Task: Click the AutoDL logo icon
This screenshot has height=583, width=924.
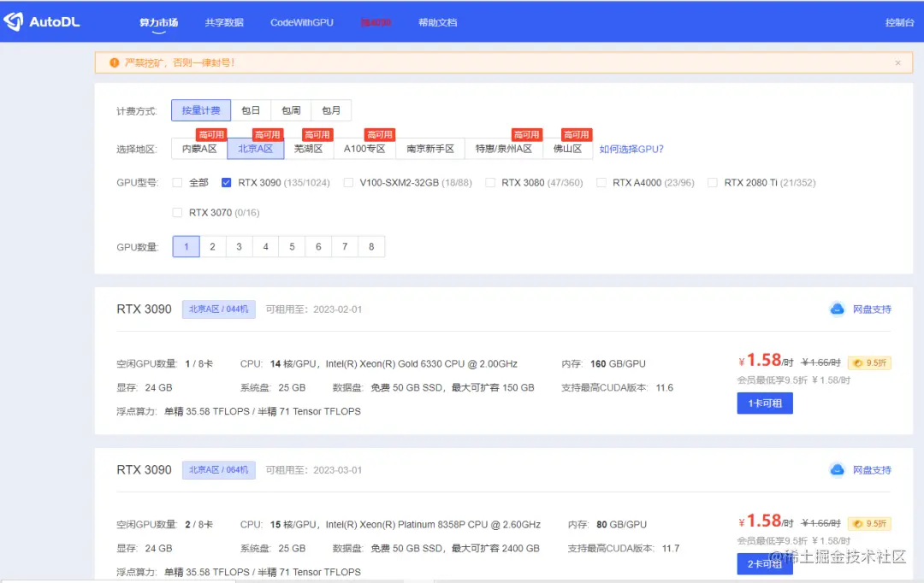Action: pyautogui.click(x=15, y=21)
